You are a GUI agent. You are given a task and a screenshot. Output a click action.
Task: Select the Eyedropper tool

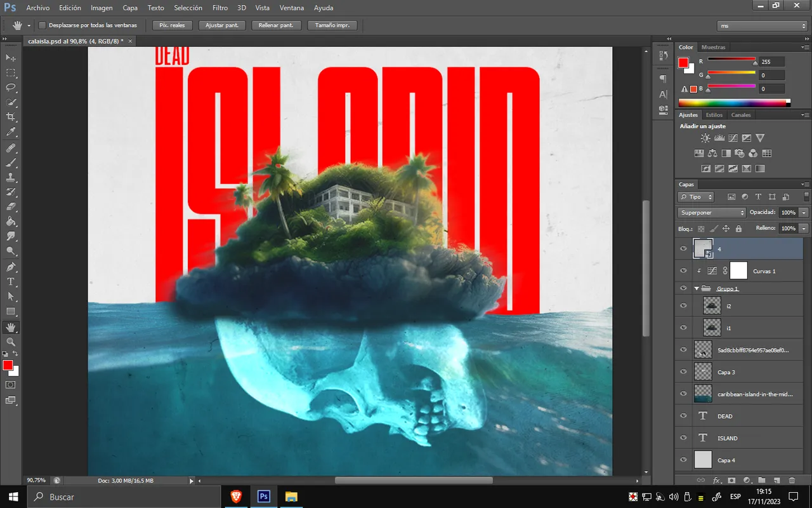11,132
